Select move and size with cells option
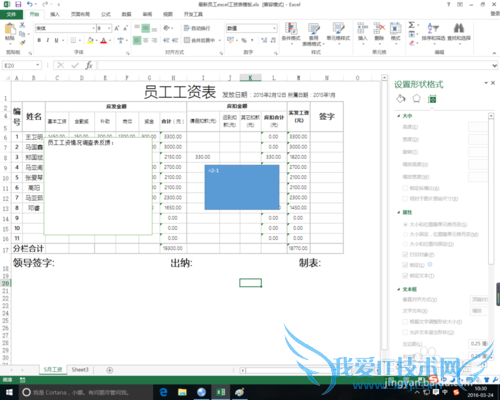 pos(406,225)
